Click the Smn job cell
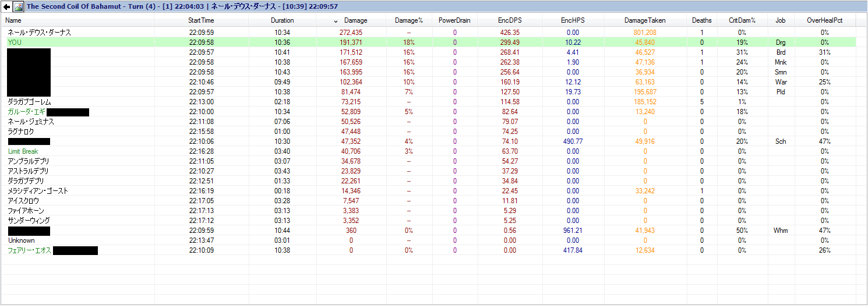 tap(781, 72)
